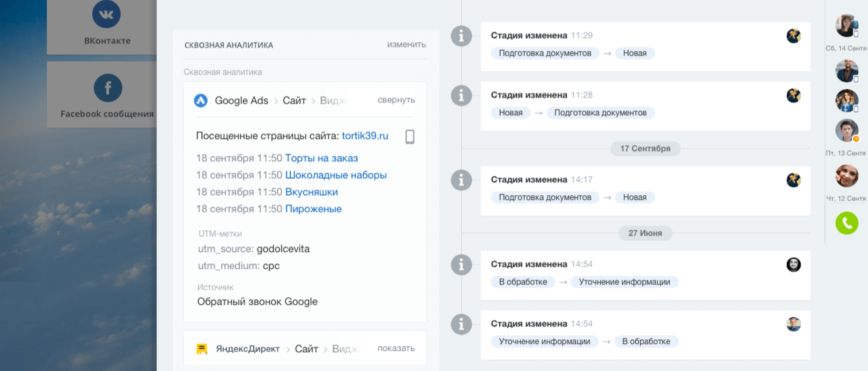Click the info icon beside the 14:17 stage change
Screen dimensions: 868x371
pos(461,180)
